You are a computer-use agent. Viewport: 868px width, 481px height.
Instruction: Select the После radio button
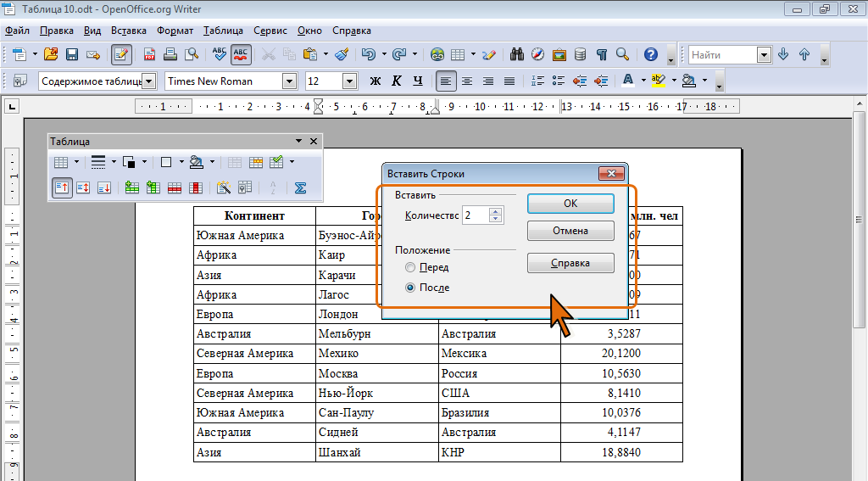coord(410,288)
